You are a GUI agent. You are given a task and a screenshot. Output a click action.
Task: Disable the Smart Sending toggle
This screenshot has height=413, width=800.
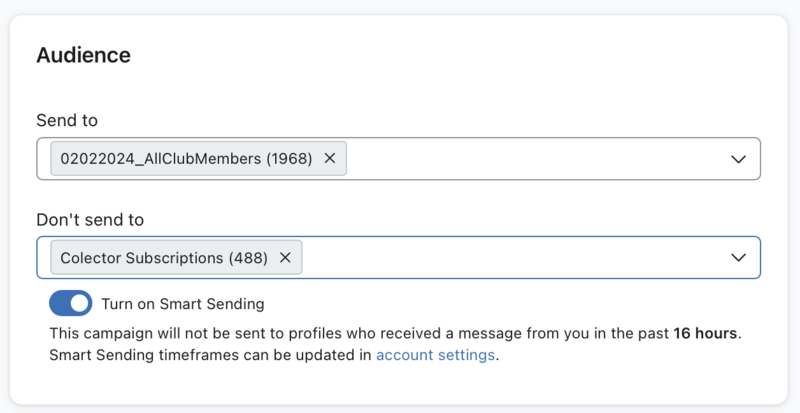[70, 303]
